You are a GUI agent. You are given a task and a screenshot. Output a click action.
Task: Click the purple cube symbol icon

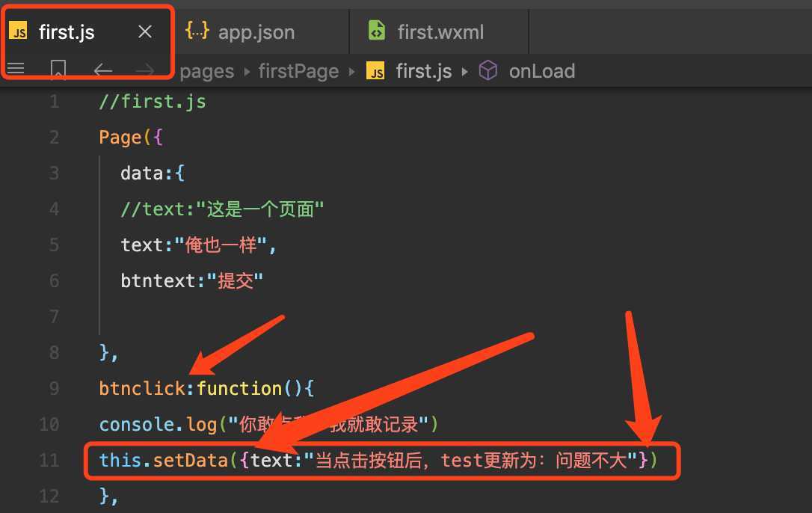point(487,70)
